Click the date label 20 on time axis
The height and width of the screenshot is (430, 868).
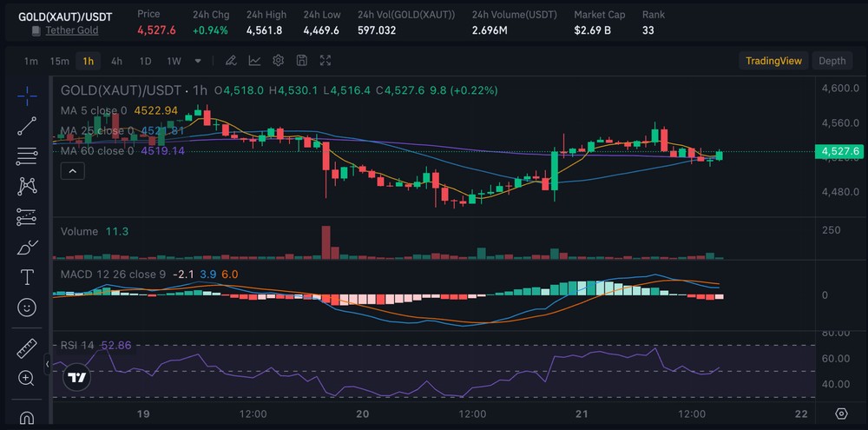(363, 414)
